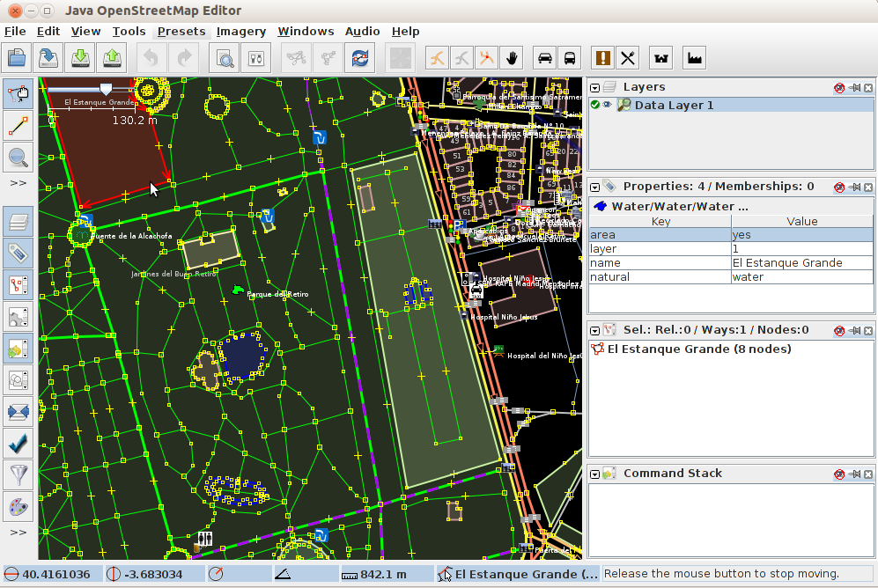Click the car transport preset icon

[544, 58]
